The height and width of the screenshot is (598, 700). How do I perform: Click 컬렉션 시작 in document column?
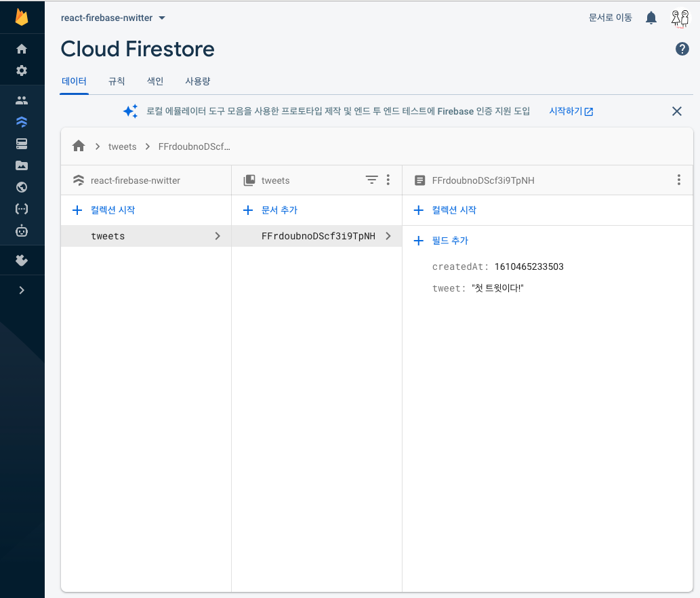[x=445, y=210]
